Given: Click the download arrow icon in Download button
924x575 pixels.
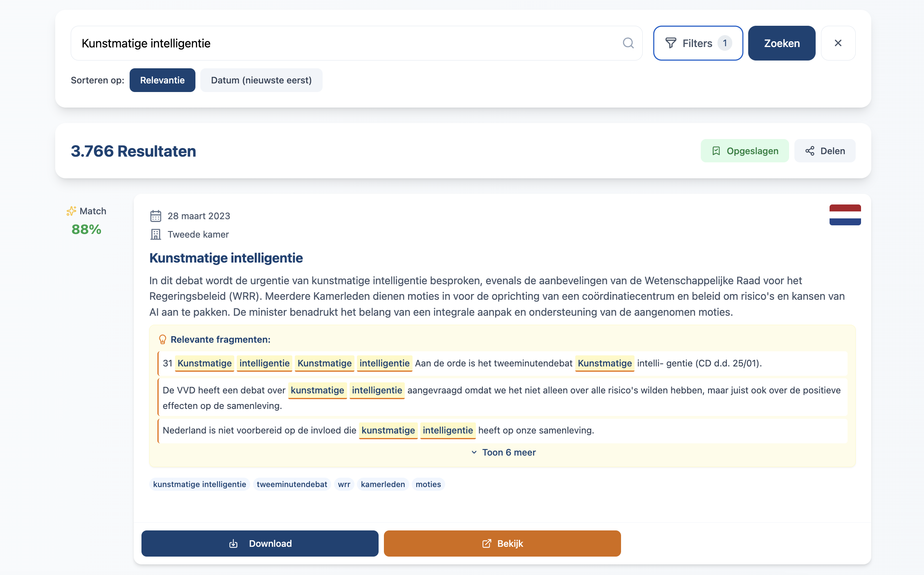Looking at the screenshot, I should (x=233, y=544).
